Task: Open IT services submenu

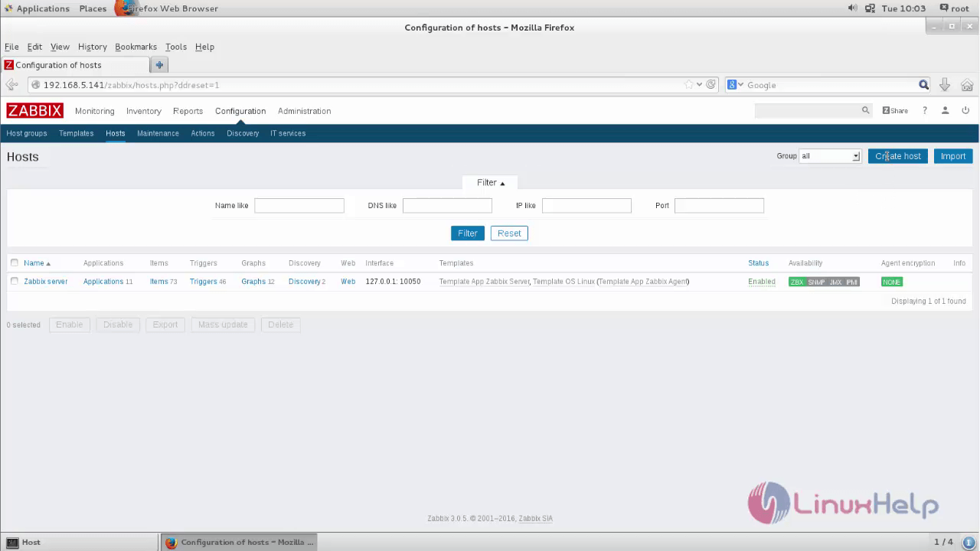Action: [x=288, y=133]
